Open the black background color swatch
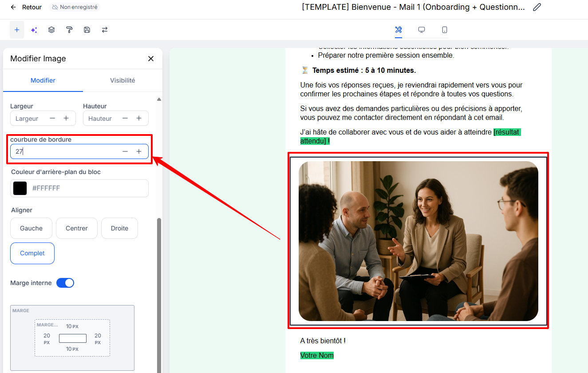The width and height of the screenshot is (588, 373). click(20, 188)
